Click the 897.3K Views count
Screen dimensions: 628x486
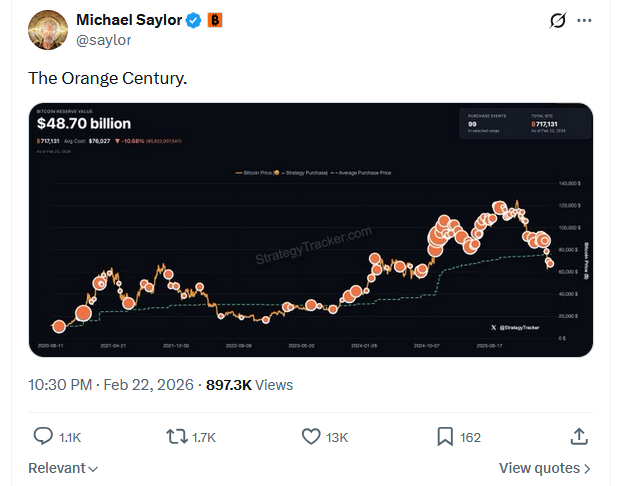click(x=249, y=384)
